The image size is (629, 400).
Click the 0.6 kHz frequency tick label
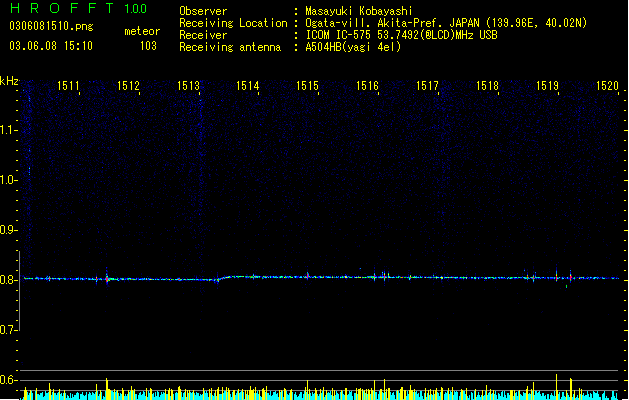point(8,380)
